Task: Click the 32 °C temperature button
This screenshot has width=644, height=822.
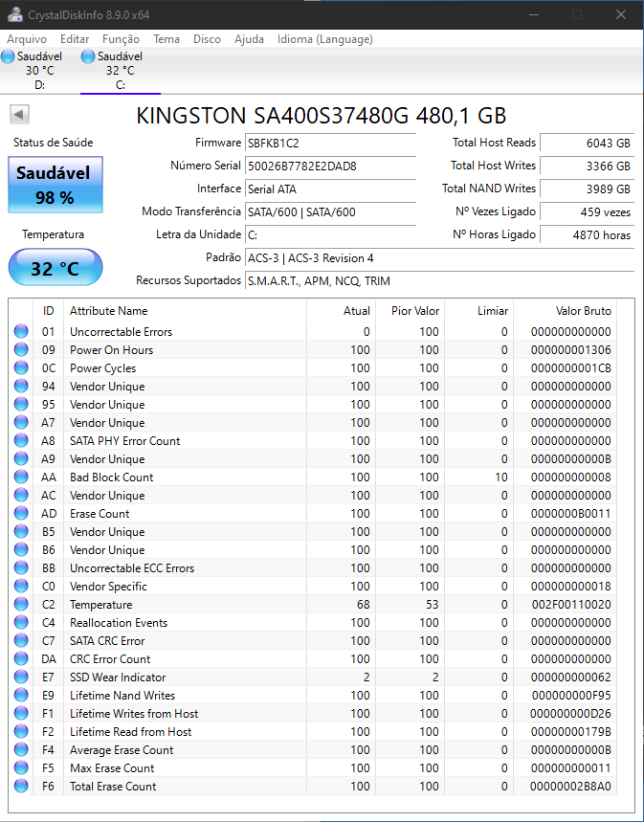Action: 56,268
